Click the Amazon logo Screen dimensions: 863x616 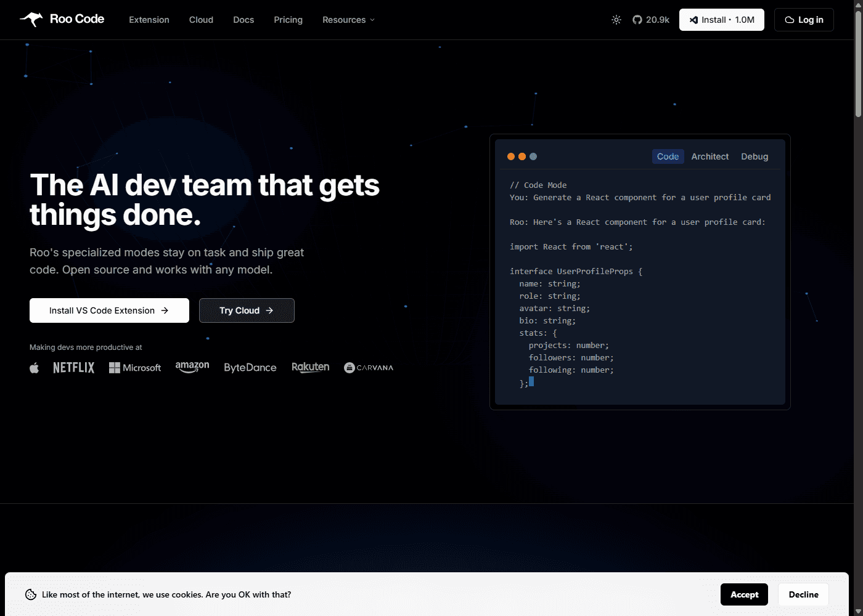(x=192, y=368)
